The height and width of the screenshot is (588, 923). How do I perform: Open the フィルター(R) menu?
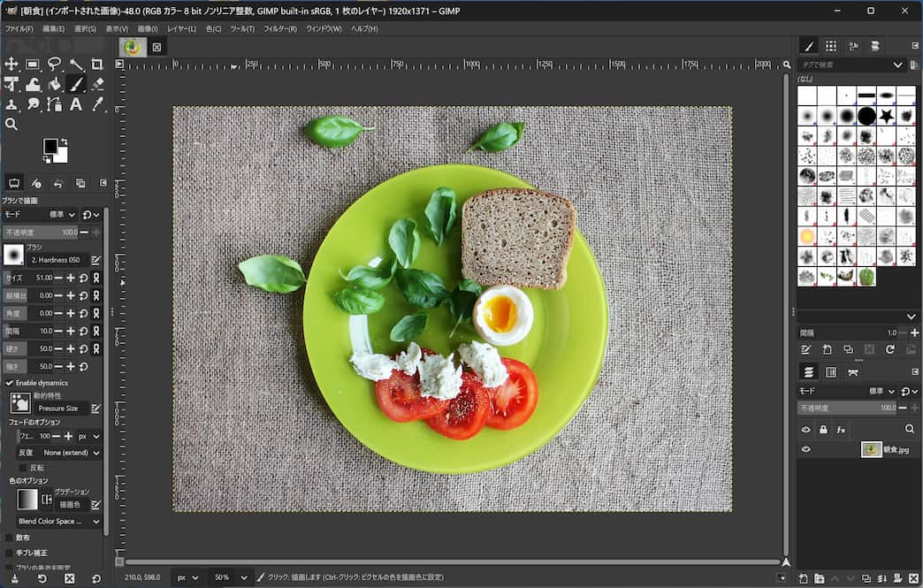280,28
